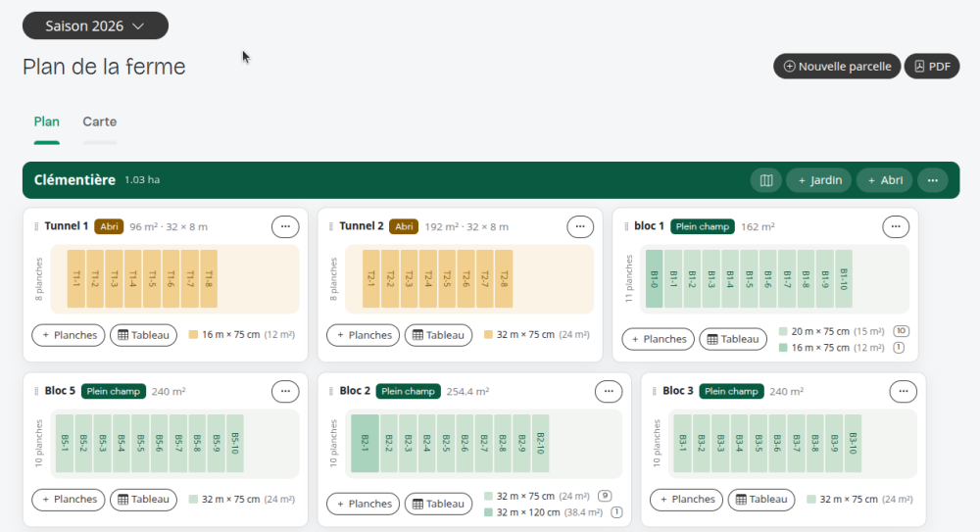Click count badge 9 in Bloc 2 legend
Viewport: 980px width, 532px height.
pos(605,496)
